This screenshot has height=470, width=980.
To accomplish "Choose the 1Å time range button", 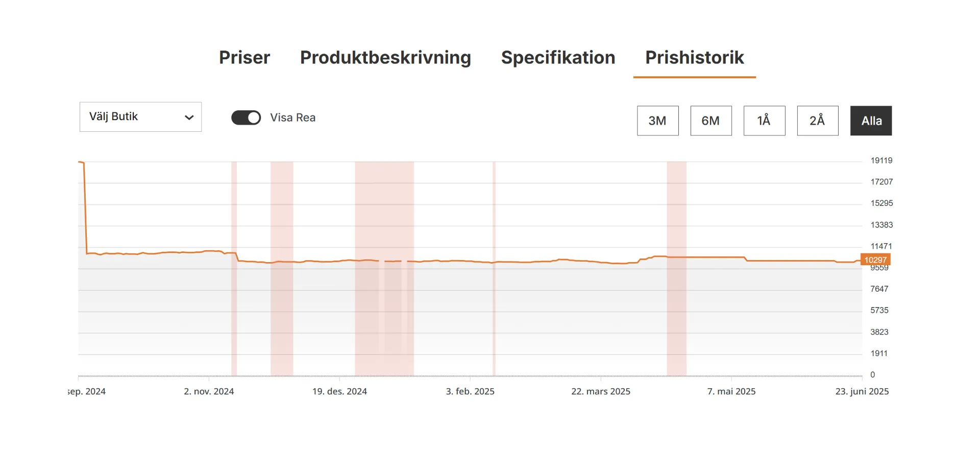I will point(764,121).
